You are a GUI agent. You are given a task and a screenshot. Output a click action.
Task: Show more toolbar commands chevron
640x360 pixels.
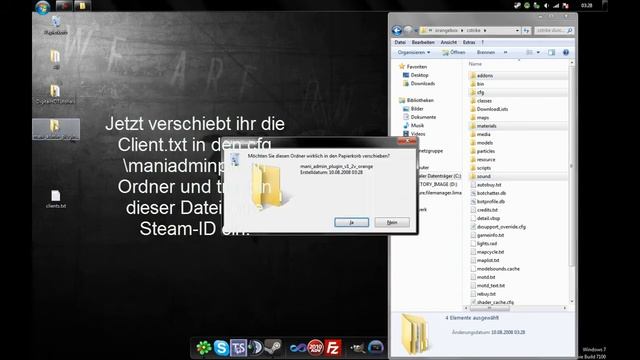(505, 52)
